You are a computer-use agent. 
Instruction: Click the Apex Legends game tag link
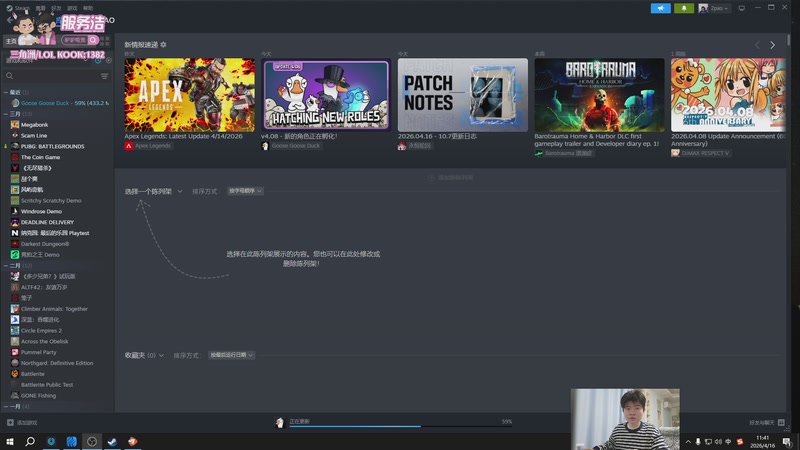click(148, 146)
